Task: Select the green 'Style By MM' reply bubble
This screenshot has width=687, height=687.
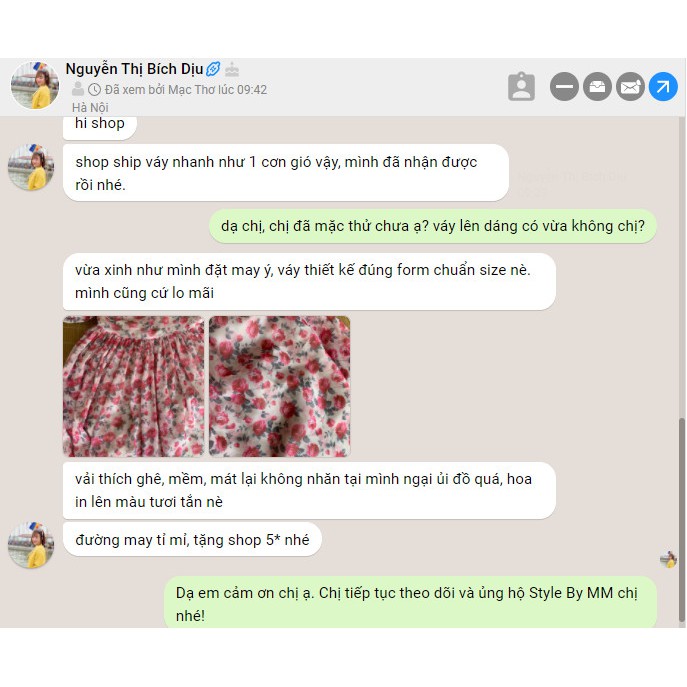Action: coord(411,603)
